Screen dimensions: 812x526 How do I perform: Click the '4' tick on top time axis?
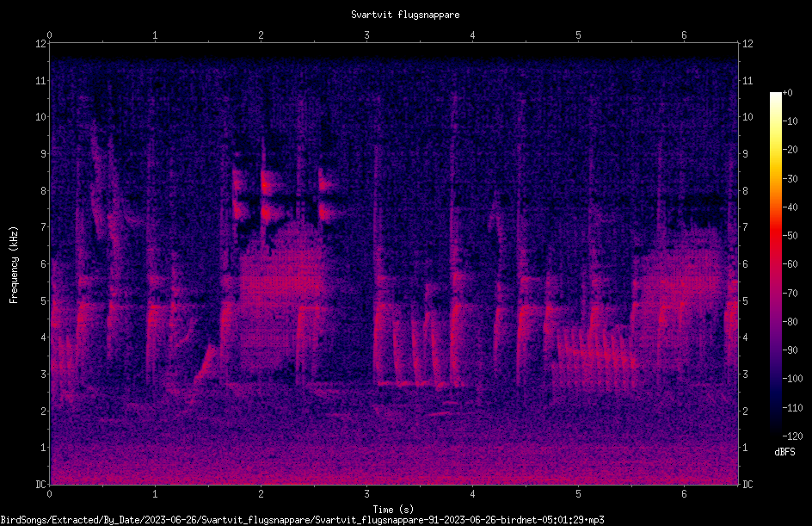[x=472, y=35]
